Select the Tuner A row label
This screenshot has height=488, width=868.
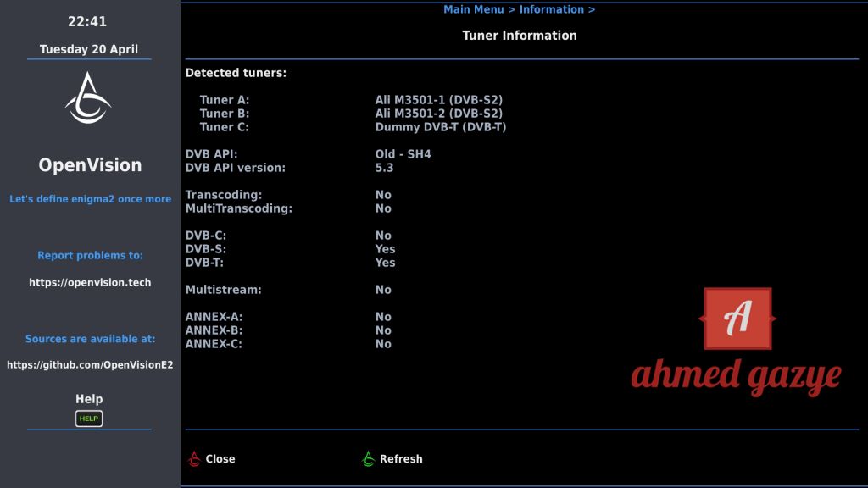[224, 100]
